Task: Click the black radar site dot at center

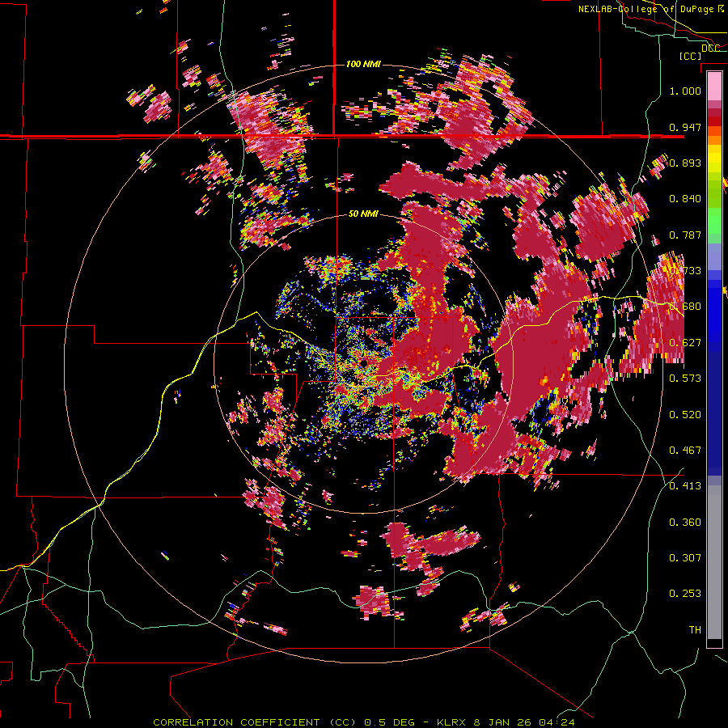Action: pyautogui.click(x=365, y=362)
